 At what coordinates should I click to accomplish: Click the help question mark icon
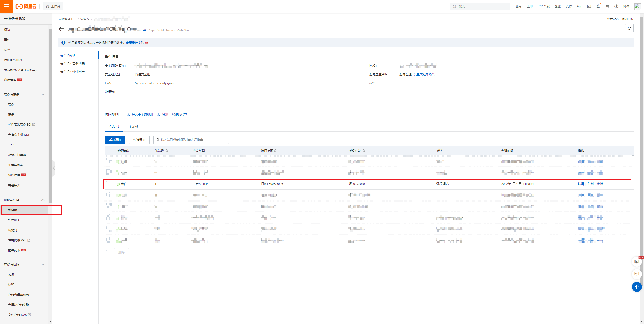pyautogui.click(x=616, y=6)
